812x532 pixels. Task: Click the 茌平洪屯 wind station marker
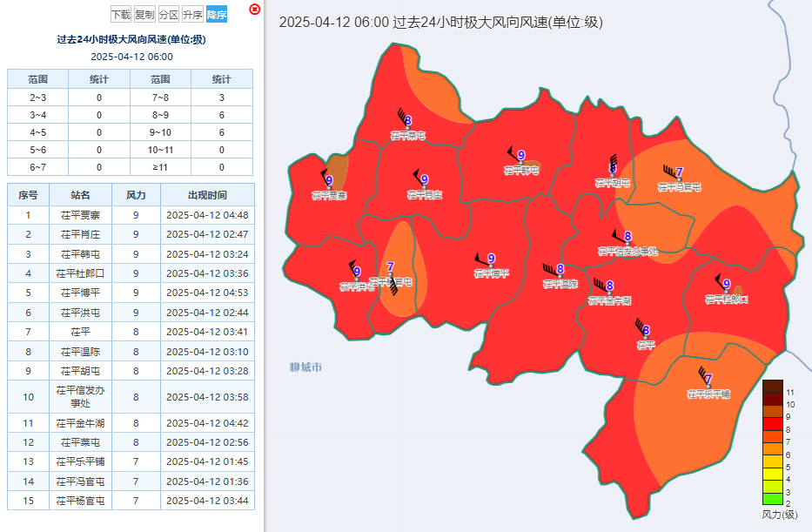pyautogui.click(x=356, y=279)
